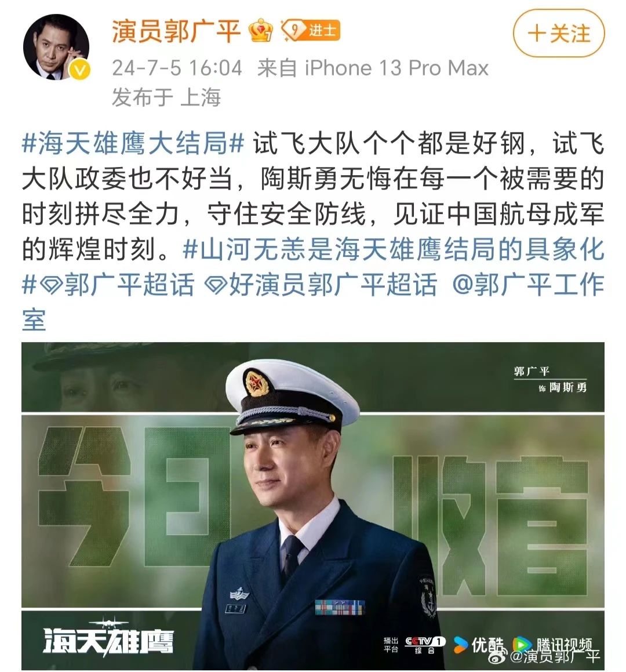Open username 演员郭广平
Viewport: 626px width, 672px height.
click(x=176, y=31)
